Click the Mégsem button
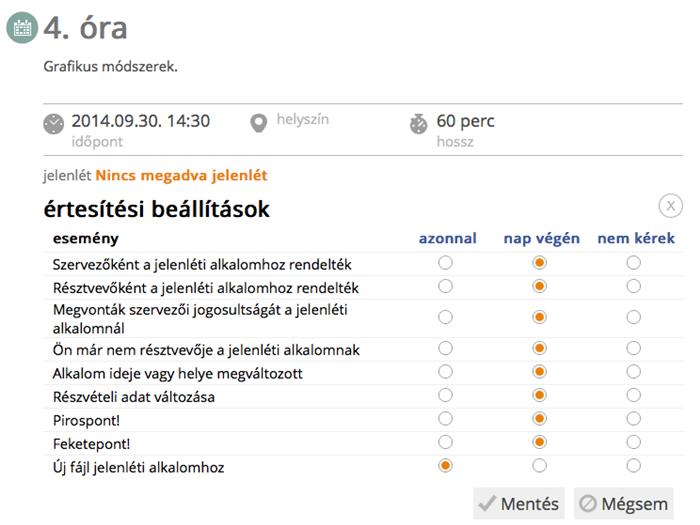The width and height of the screenshot is (700, 525). coord(626,503)
